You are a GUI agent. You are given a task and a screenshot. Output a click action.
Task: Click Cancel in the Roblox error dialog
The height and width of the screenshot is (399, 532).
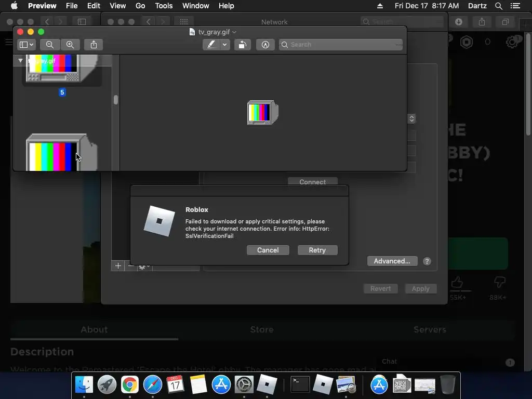coord(268,250)
